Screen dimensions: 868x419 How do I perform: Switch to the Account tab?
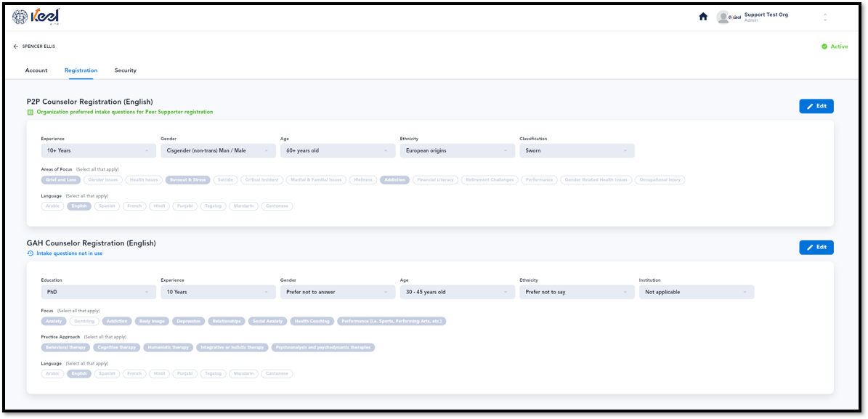tap(36, 70)
